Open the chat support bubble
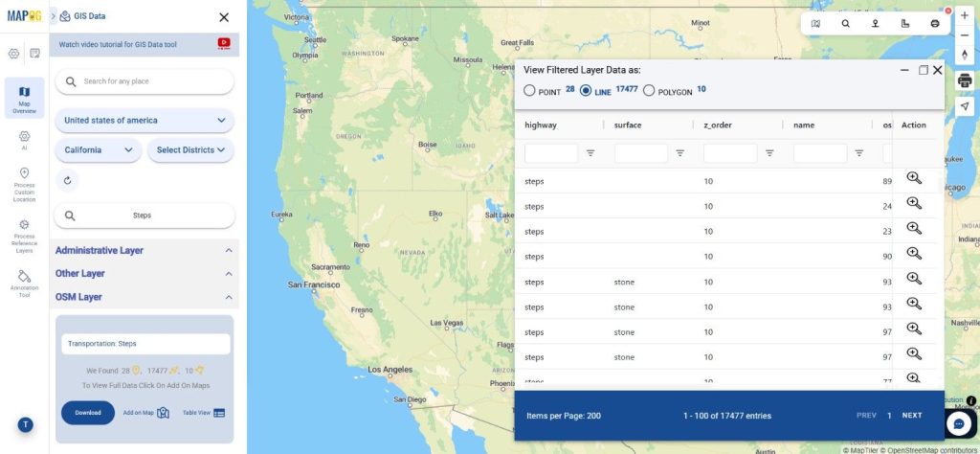The height and width of the screenshot is (454, 980). click(959, 423)
